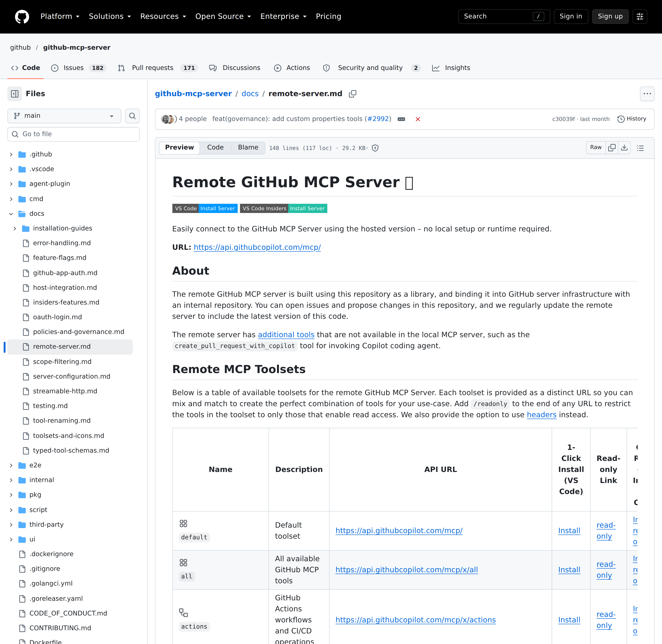This screenshot has width=662, height=644.
Task: View failed checks red X icon
Action: click(418, 119)
